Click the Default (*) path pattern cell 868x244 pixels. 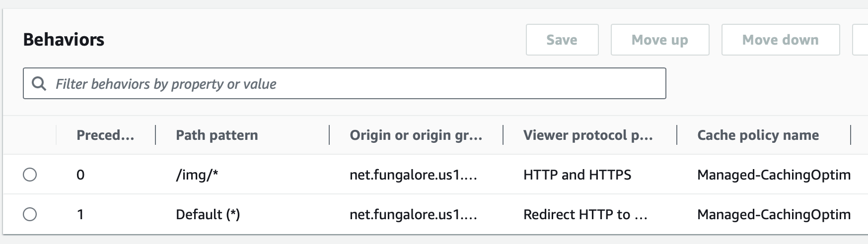click(208, 214)
